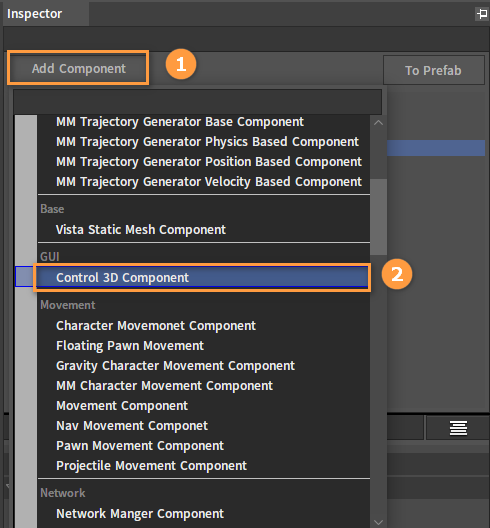This screenshot has width=490, height=528.
Task: Open the Add Component dropdown
Action: coord(78,68)
